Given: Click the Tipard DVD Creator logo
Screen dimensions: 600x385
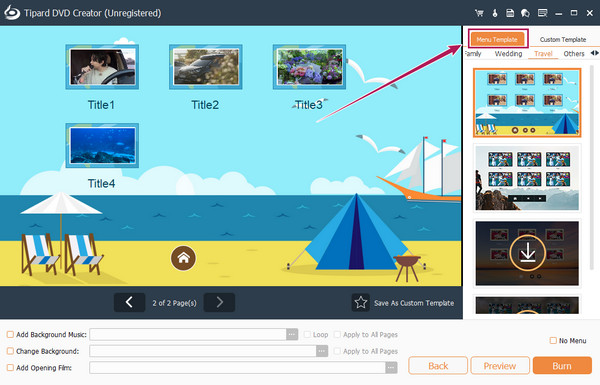Looking at the screenshot, I should coord(12,13).
